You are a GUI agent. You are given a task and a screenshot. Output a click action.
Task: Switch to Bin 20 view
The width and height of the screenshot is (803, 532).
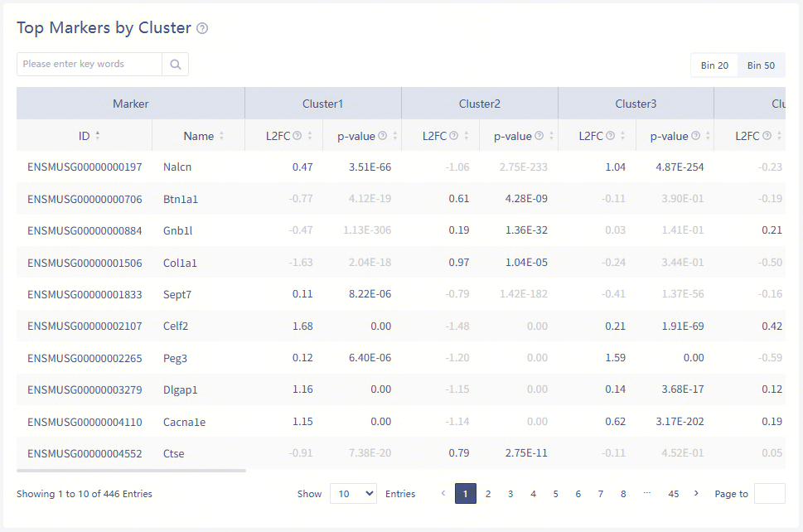[x=714, y=65]
